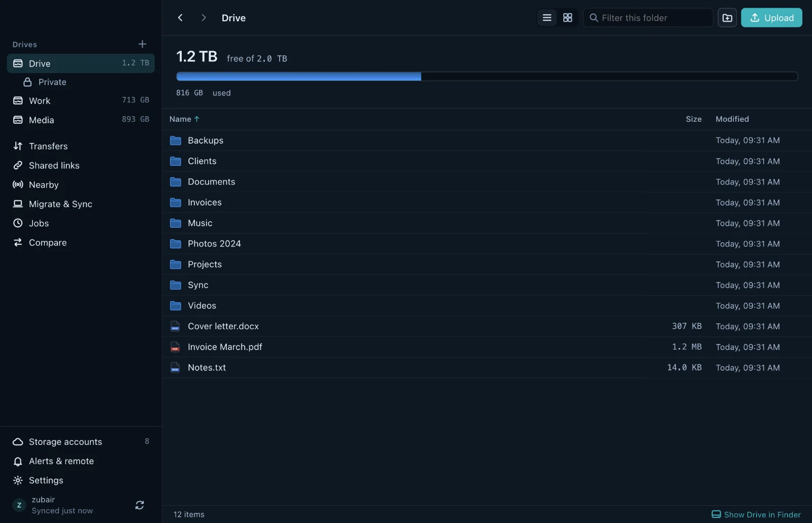
Task: Select the Backups folder
Action: click(x=487, y=141)
